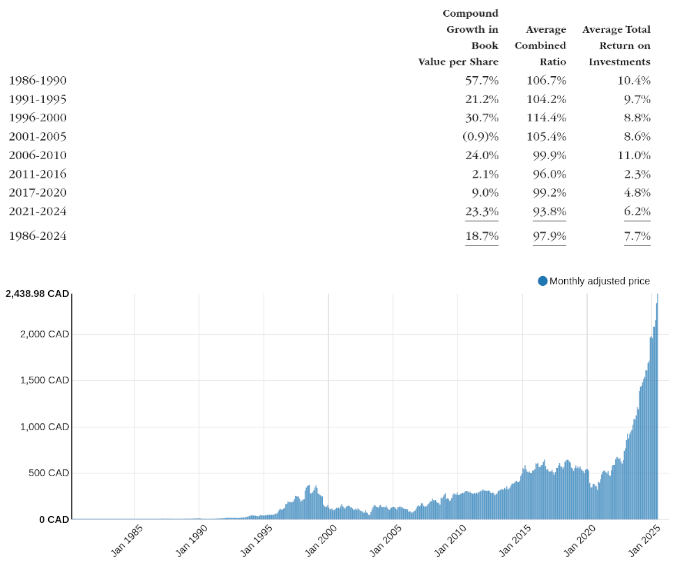The width and height of the screenshot is (678, 563).
Task: Click the Average Total Return on Investments header
Action: pos(616,45)
